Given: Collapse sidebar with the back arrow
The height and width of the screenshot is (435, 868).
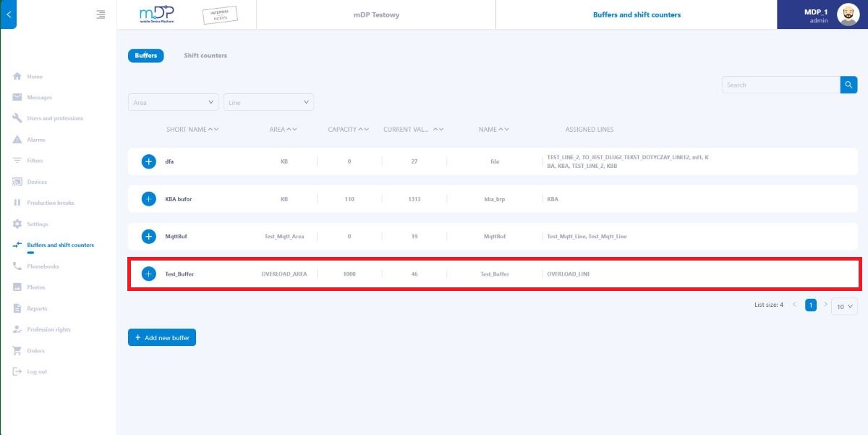Looking at the screenshot, I should pos(8,14).
